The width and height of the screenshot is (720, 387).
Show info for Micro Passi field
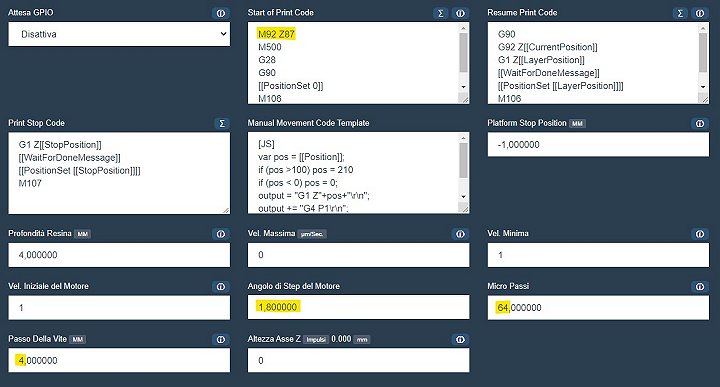pos(700,287)
